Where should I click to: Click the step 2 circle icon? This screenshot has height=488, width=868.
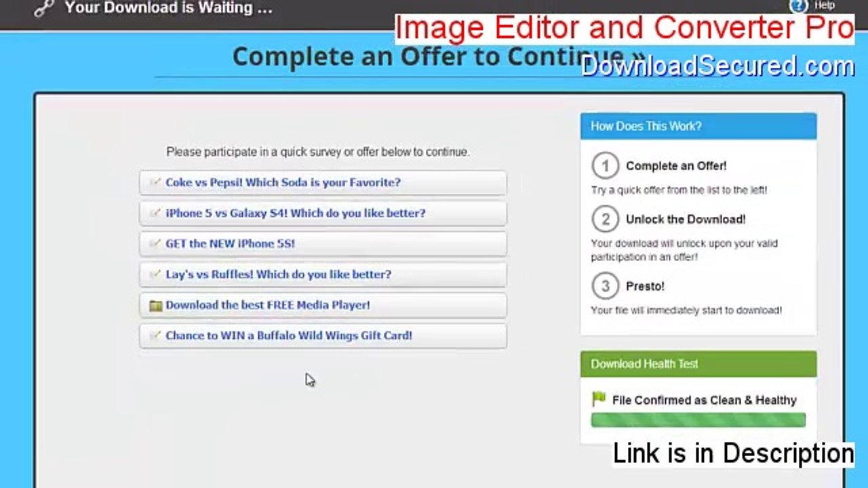605,219
